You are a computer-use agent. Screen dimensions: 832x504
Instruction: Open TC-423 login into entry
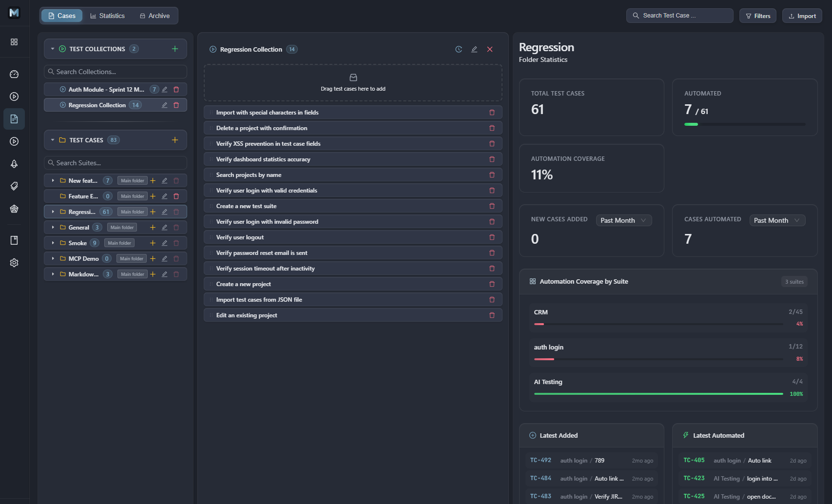[745, 479]
